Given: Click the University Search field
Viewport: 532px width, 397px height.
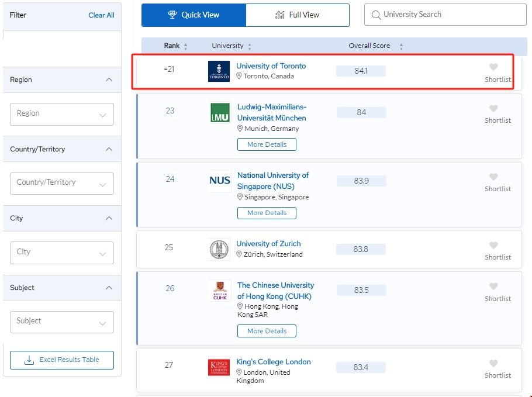Looking at the screenshot, I should 446,15.
